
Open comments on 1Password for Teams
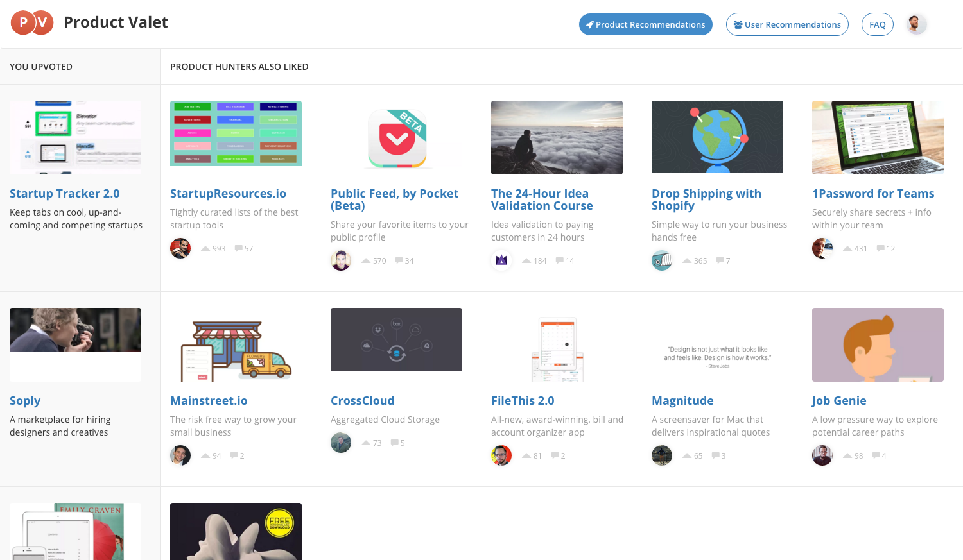[x=881, y=248]
